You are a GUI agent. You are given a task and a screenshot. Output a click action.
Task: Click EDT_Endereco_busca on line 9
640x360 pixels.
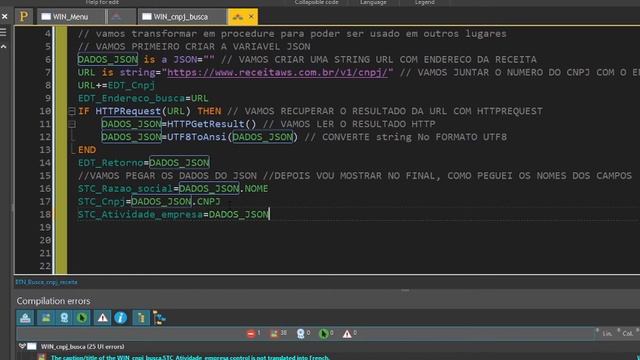(131, 98)
